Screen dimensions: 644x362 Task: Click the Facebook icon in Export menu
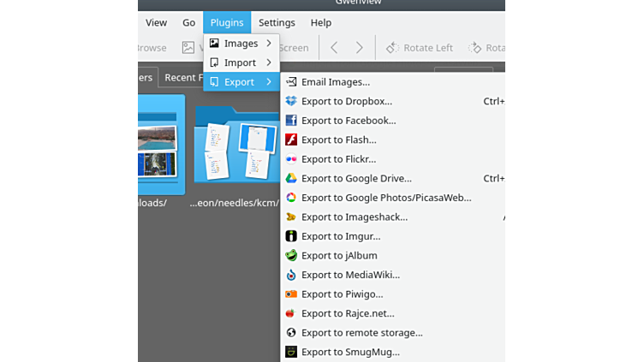point(291,121)
